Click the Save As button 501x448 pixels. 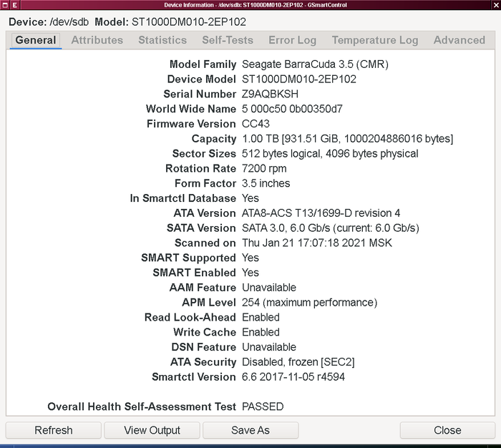click(x=250, y=430)
